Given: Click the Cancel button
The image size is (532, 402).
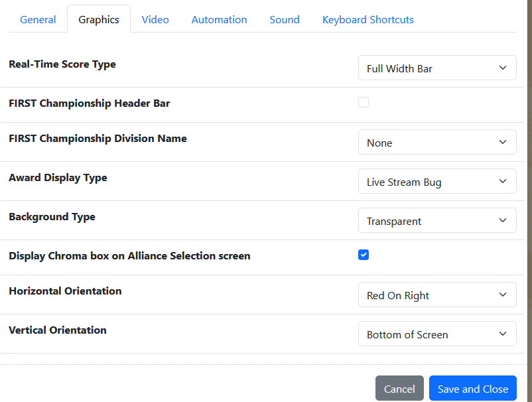Looking at the screenshot, I should [x=399, y=389].
